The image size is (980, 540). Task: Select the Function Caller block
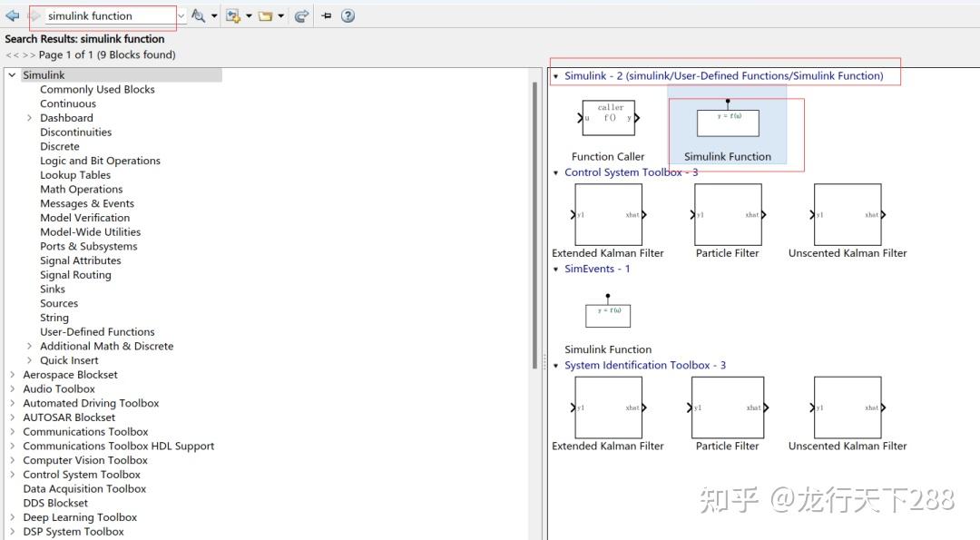607,118
